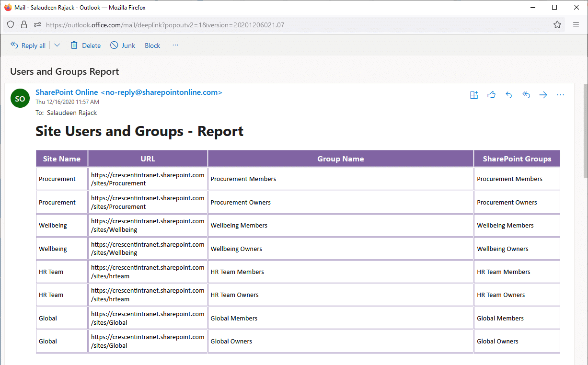
Task: Click the date Thu 12/16/2020 11:57 AM
Action: click(68, 102)
